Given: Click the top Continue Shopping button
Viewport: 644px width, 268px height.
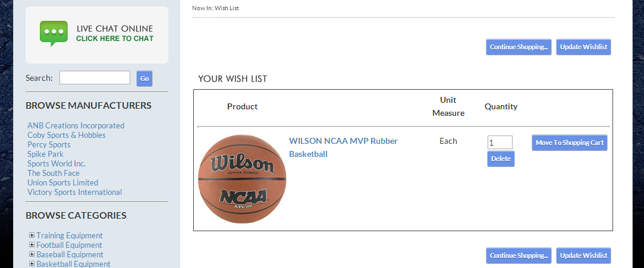Looking at the screenshot, I should tap(519, 47).
